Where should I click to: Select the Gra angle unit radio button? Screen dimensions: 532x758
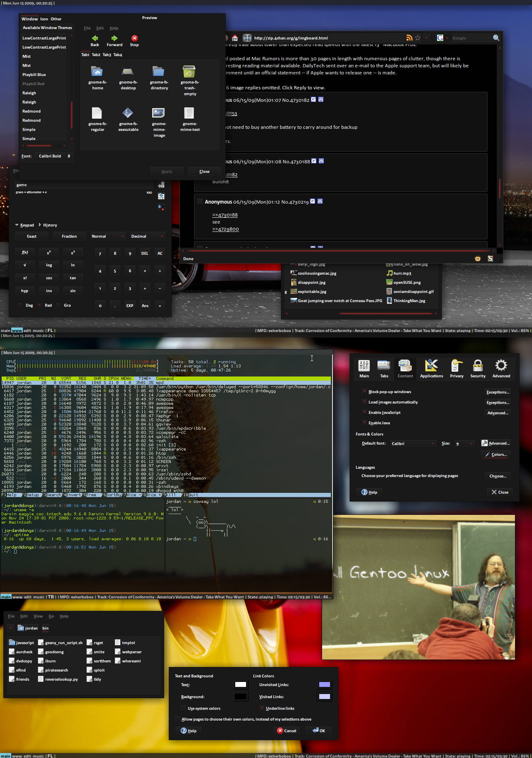58,305
